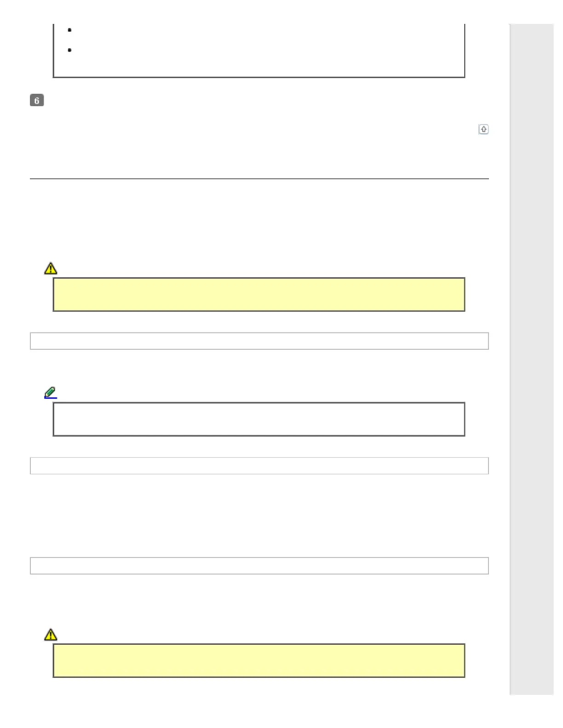The height and width of the screenshot is (728, 563).
Task: Click the bulleted list box at top
Action: tap(259, 51)
